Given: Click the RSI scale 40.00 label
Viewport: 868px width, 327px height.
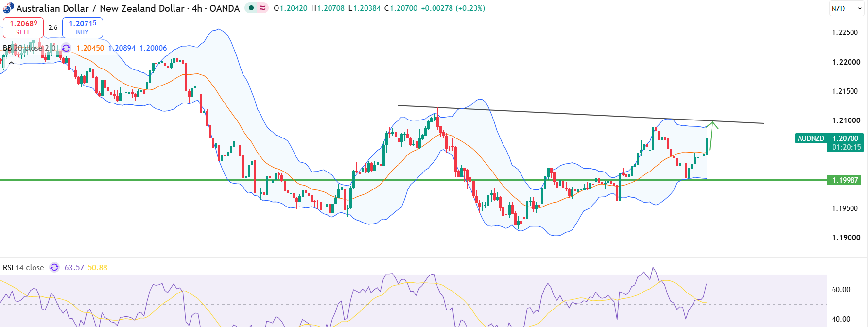Looking at the screenshot, I should click(841, 319).
